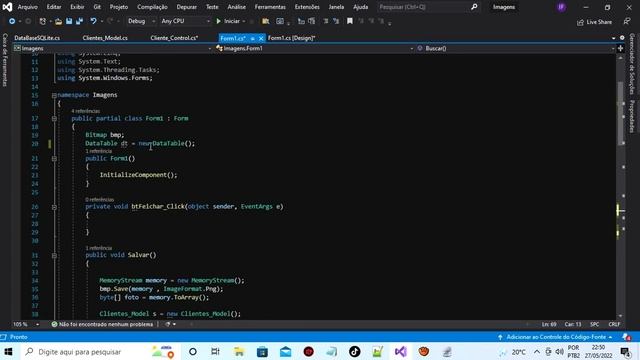
Task: Open the Propriedades side tab
Action: click(631, 116)
